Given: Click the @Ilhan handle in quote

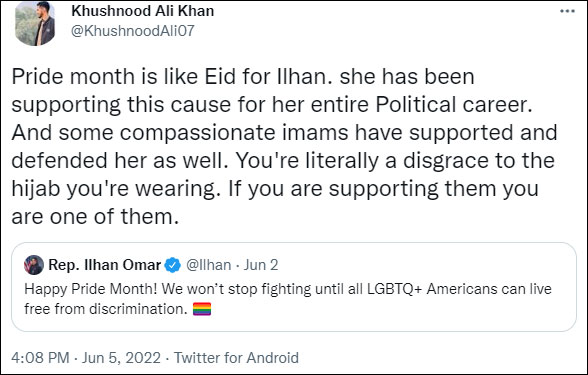Looking at the screenshot, I should (208, 265).
